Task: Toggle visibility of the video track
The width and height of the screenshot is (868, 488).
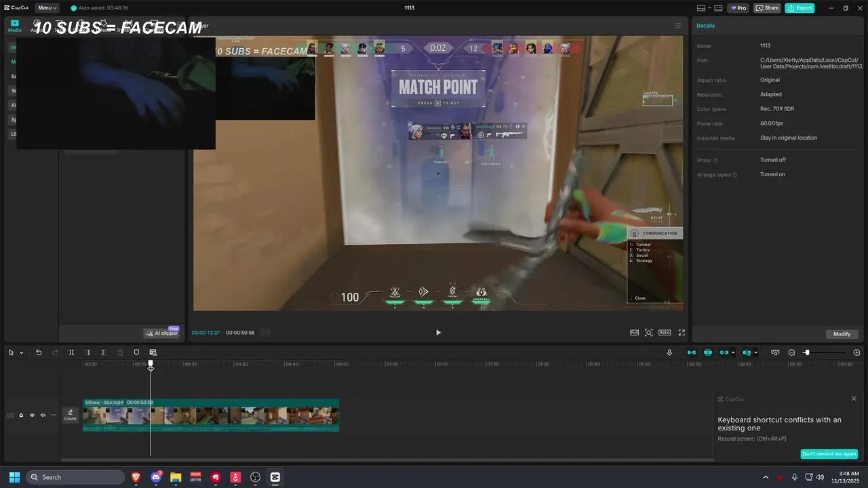Action: [31, 415]
